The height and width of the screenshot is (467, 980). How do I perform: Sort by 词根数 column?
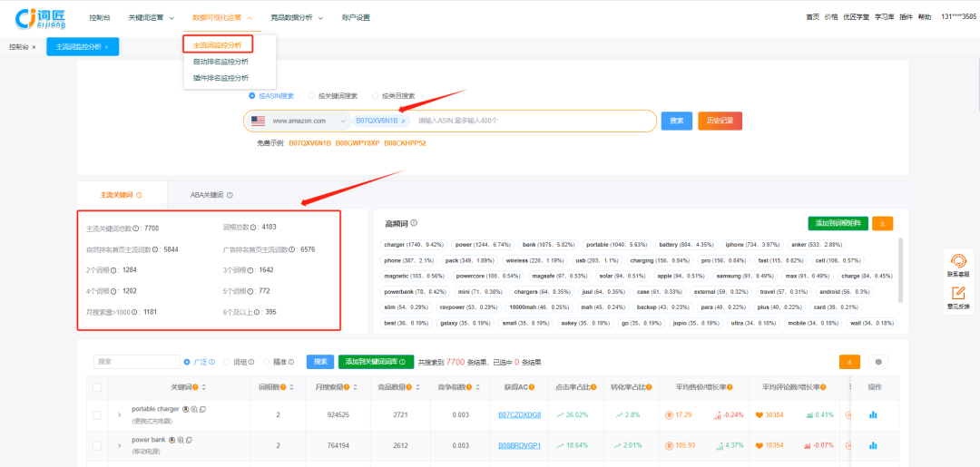[291, 387]
